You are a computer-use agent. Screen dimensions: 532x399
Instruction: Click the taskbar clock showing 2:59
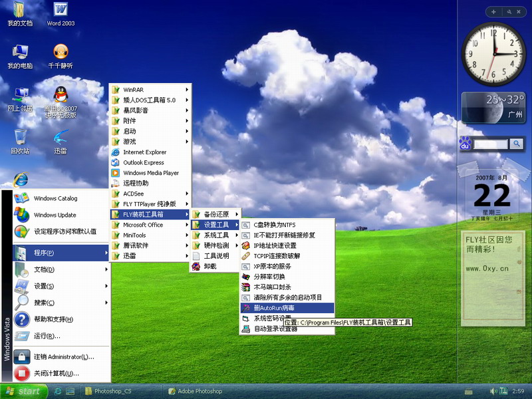(x=518, y=391)
